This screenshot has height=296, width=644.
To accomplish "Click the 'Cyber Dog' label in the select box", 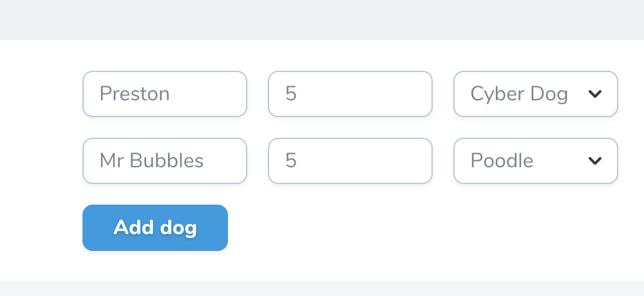I will (x=519, y=95).
